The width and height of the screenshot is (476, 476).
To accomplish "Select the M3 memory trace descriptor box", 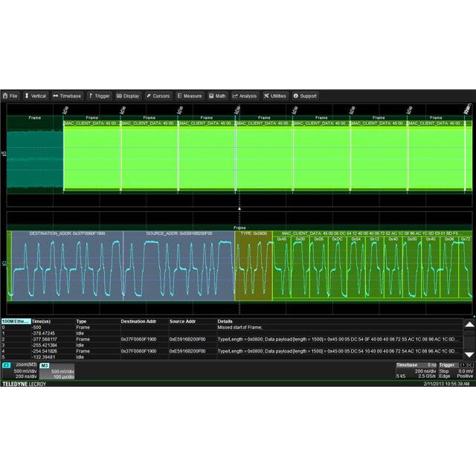I will pos(57,371).
